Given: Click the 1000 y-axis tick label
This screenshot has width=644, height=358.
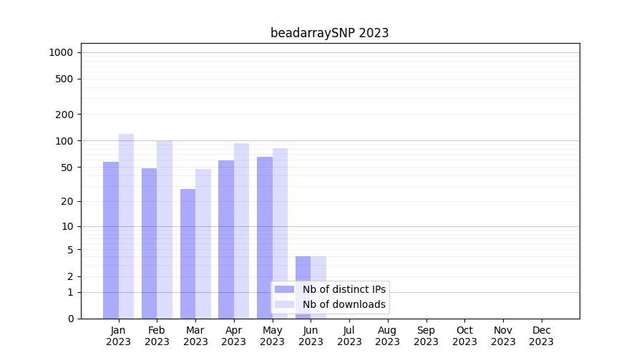Looking at the screenshot, I should (61, 52).
